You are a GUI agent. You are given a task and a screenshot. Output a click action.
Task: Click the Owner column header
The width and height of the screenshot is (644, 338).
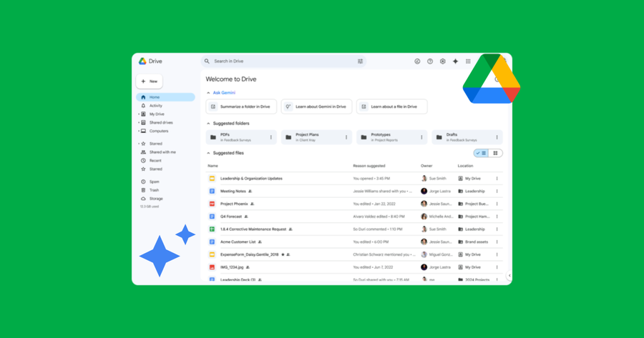point(426,166)
